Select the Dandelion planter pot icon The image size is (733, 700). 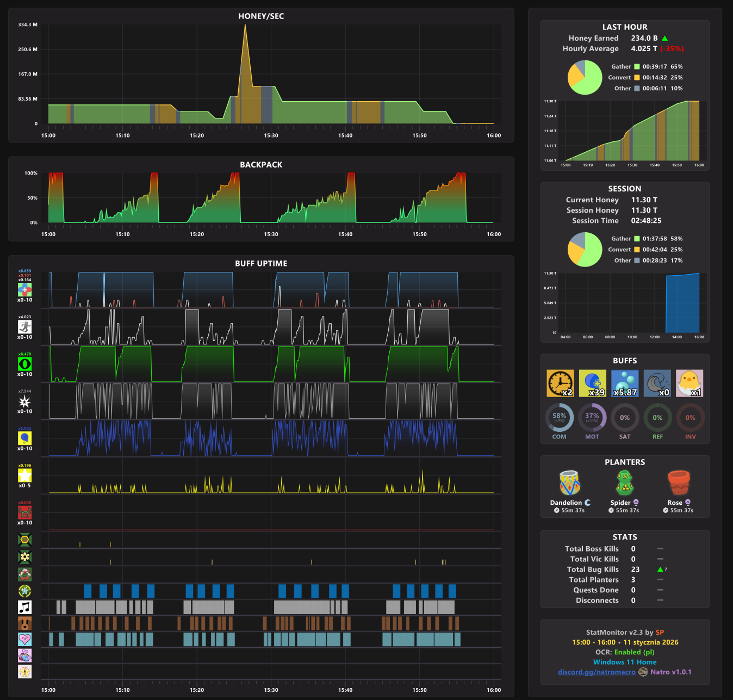570,482
